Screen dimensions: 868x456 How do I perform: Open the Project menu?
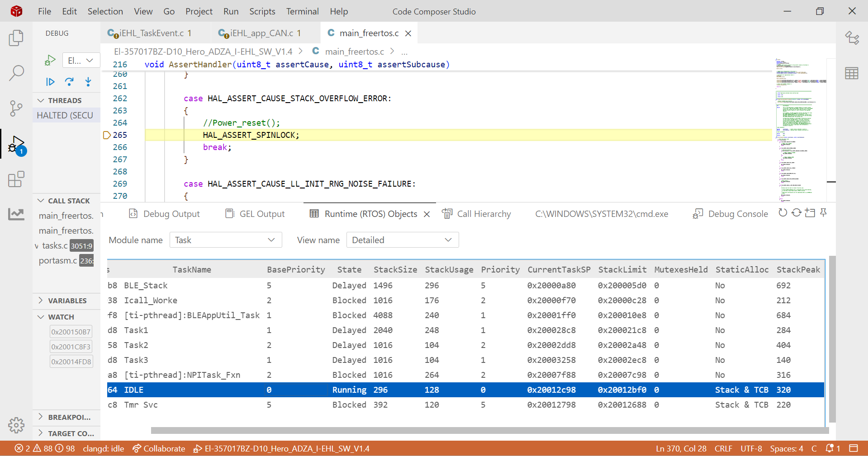[199, 11]
